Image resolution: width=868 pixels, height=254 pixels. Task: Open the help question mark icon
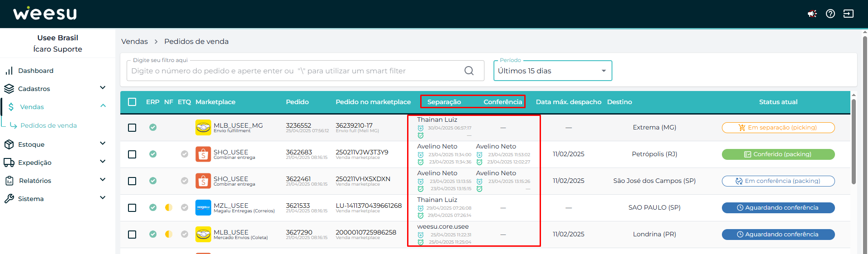(830, 14)
